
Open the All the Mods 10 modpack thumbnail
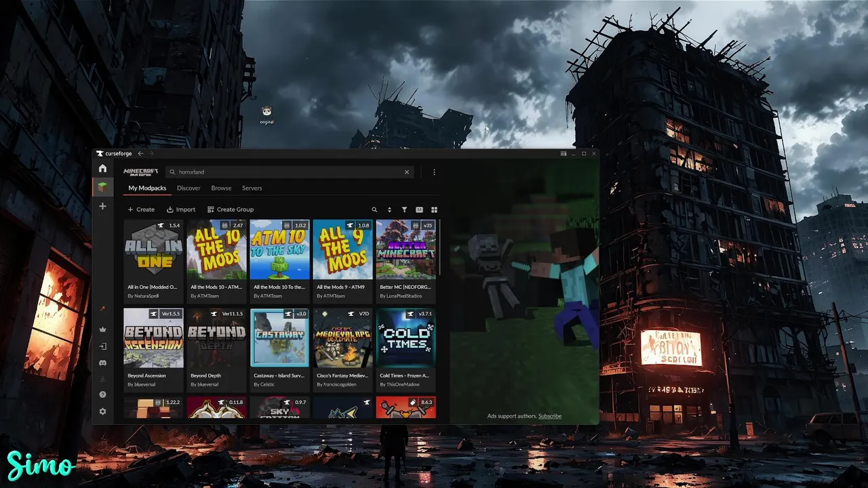coord(216,249)
